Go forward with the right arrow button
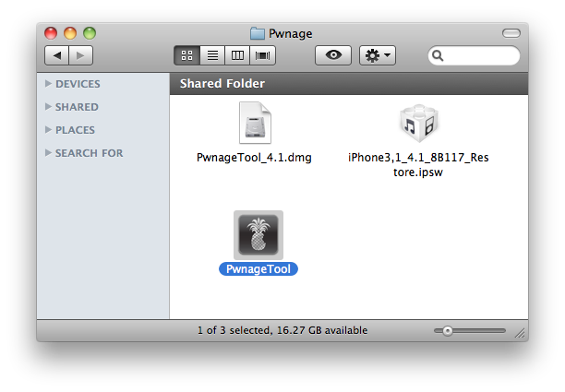Screen dimensions: 565x392 click(x=80, y=55)
